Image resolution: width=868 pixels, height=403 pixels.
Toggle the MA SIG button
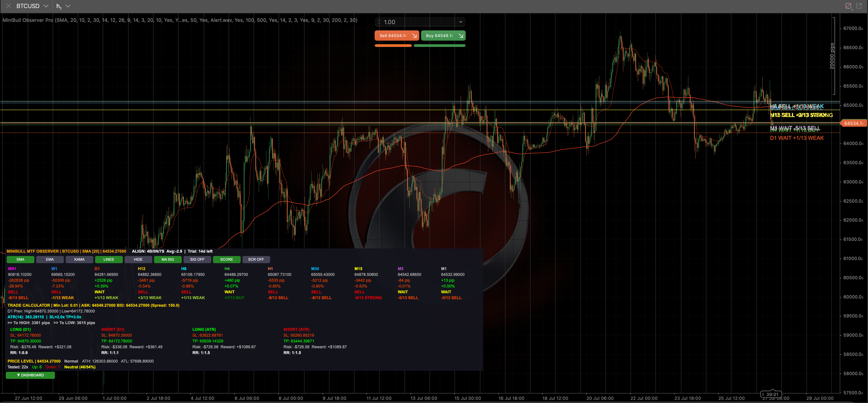click(x=167, y=259)
